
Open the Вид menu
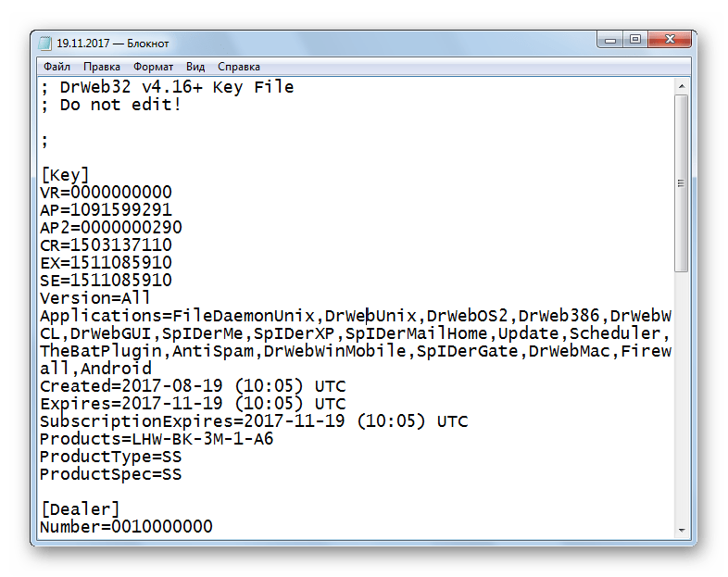pyautogui.click(x=195, y=67)
